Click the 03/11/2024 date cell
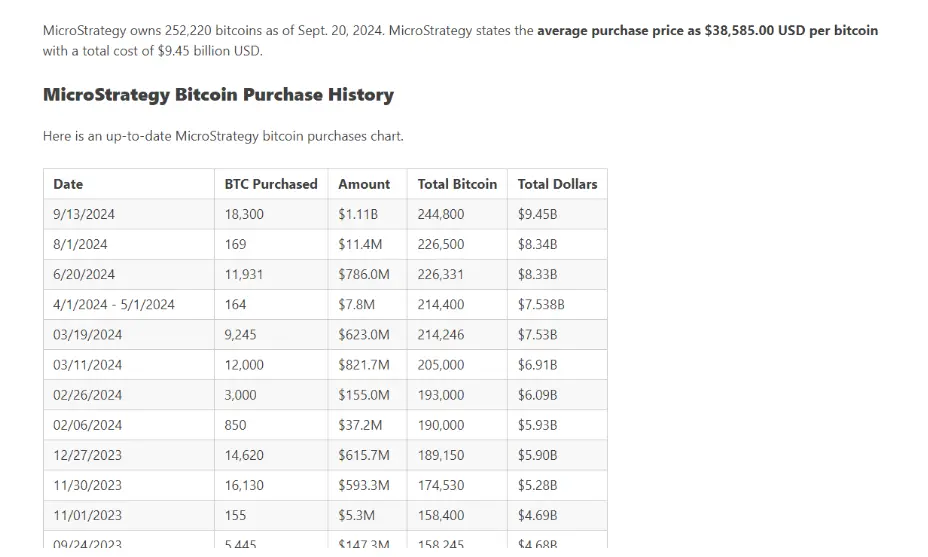This screenshot has width=928, height=557. [x=88, y=365]
